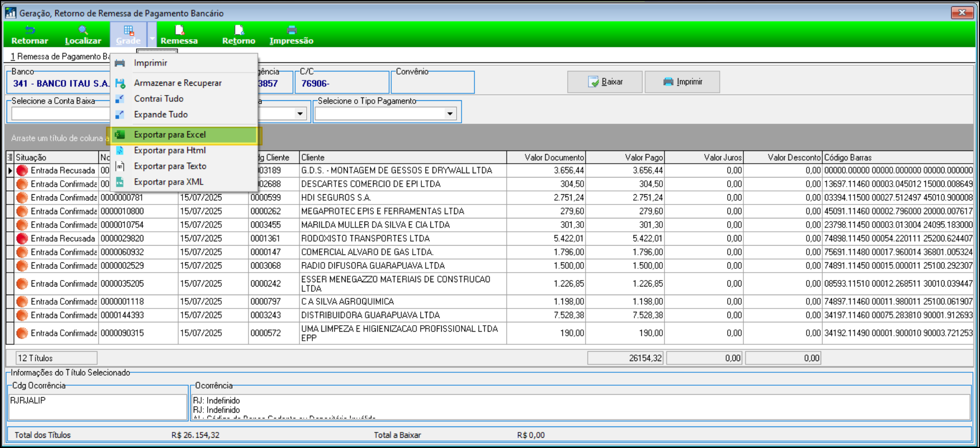980x448 pixels.
Task: Open the Impressão printer toolbar icon
Action: [291, 35]
